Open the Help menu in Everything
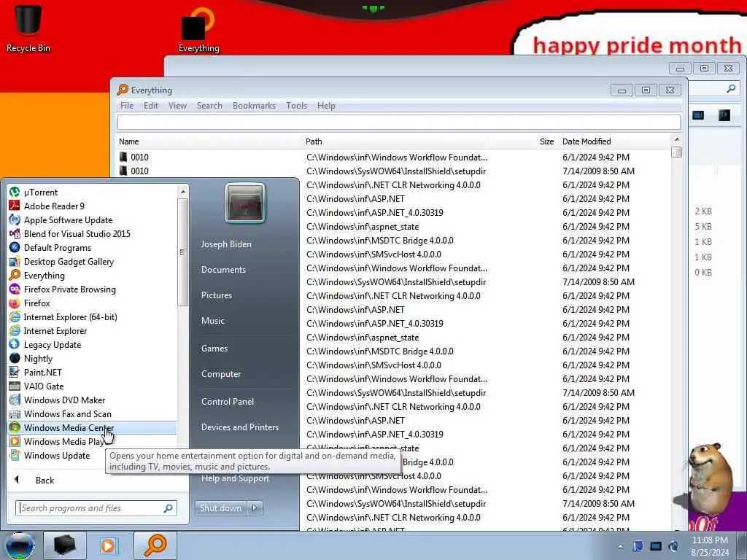747x560 pixels. click(326, 106)
